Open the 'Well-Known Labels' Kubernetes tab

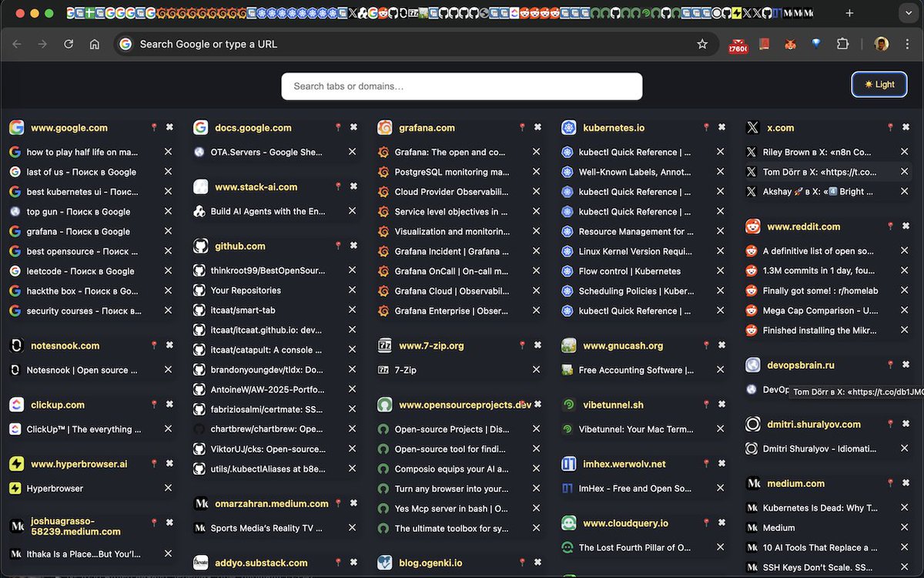[634, 172]
